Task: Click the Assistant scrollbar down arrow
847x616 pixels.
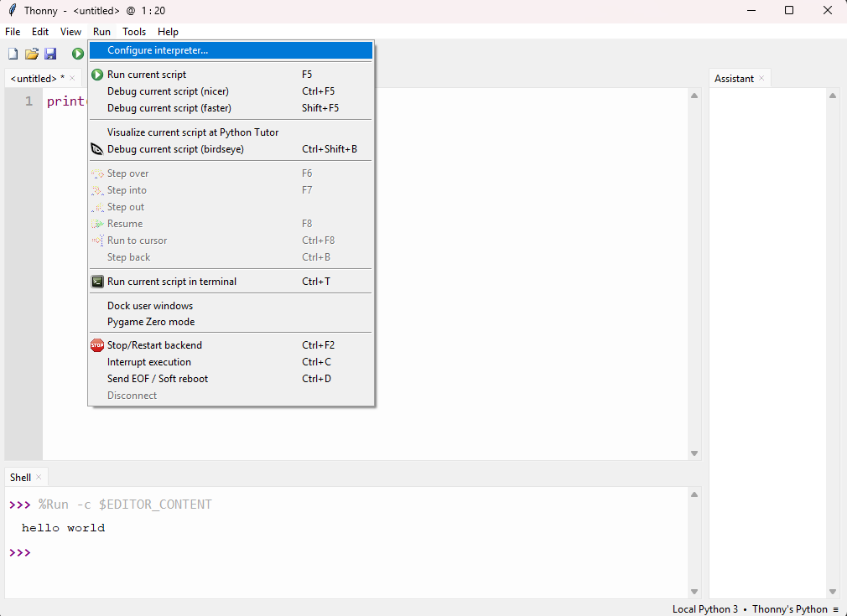Action: (x=833, y=592)
